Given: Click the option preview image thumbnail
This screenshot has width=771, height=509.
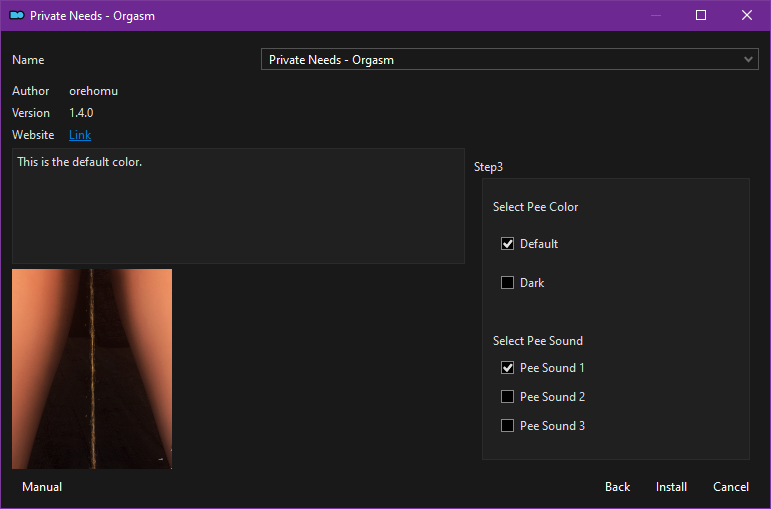Looking at the screenshot, I should [92, 368].
